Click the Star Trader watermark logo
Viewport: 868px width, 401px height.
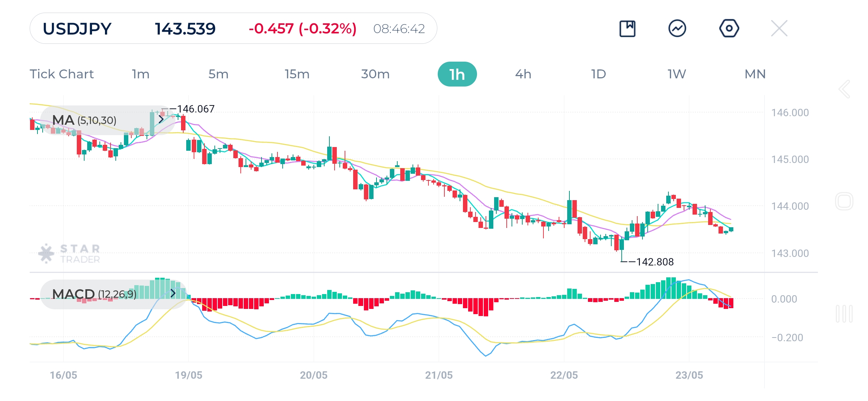point(70,254)
